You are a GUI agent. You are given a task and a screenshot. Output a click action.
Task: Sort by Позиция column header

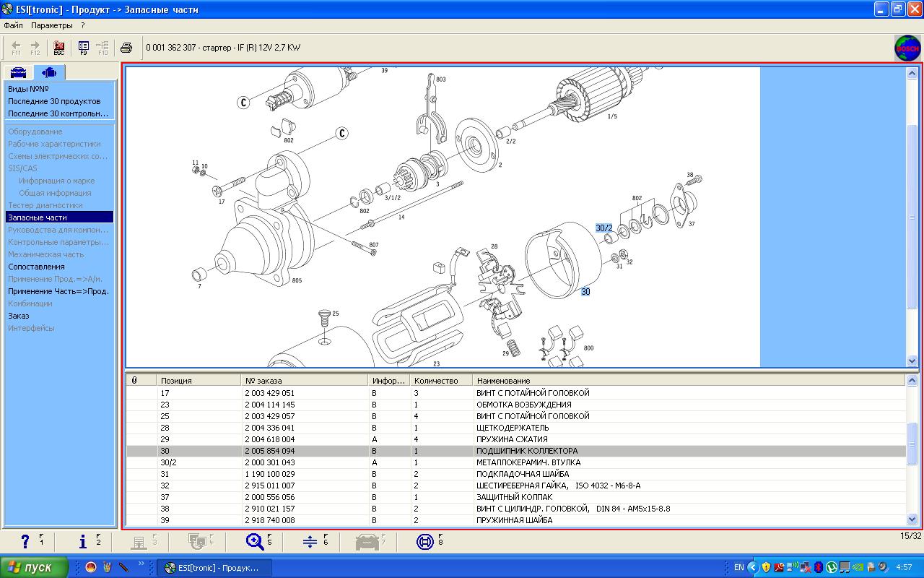(199, 381)
